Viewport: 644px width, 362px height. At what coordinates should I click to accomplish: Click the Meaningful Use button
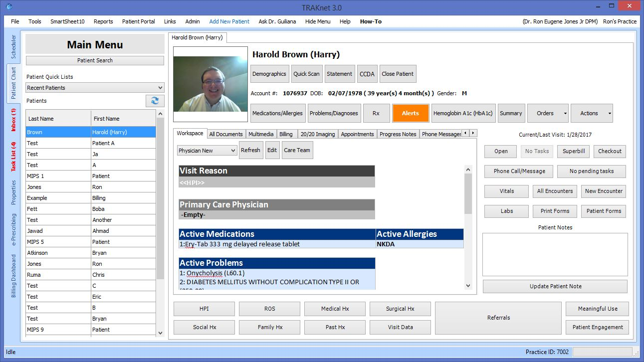coord(598,309)
